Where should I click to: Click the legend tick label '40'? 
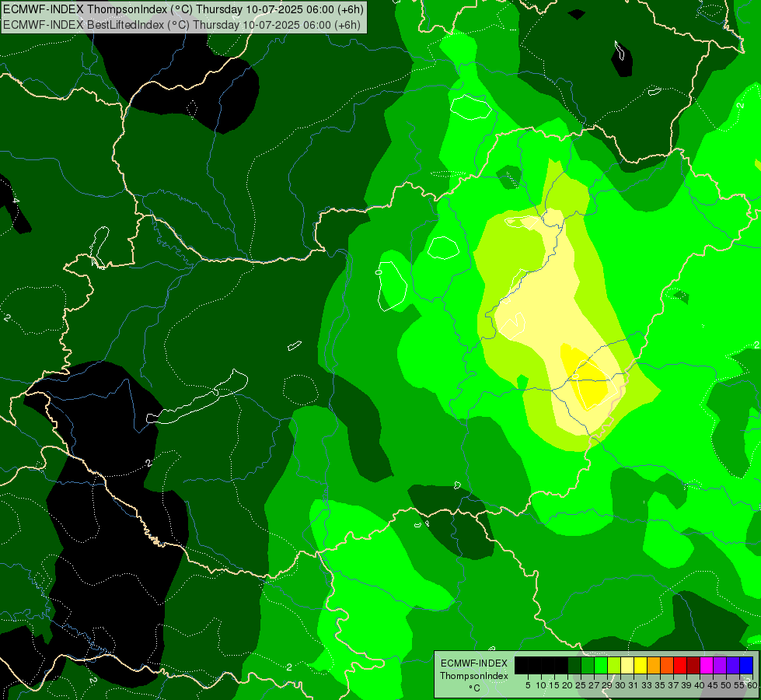point(699,685)
